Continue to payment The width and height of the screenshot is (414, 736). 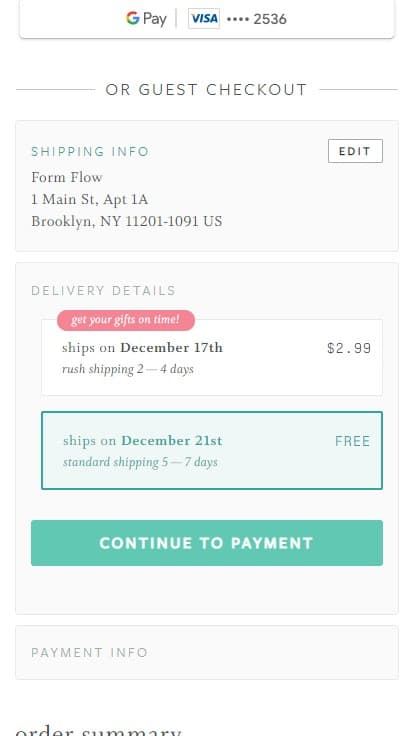click(207, 543)
